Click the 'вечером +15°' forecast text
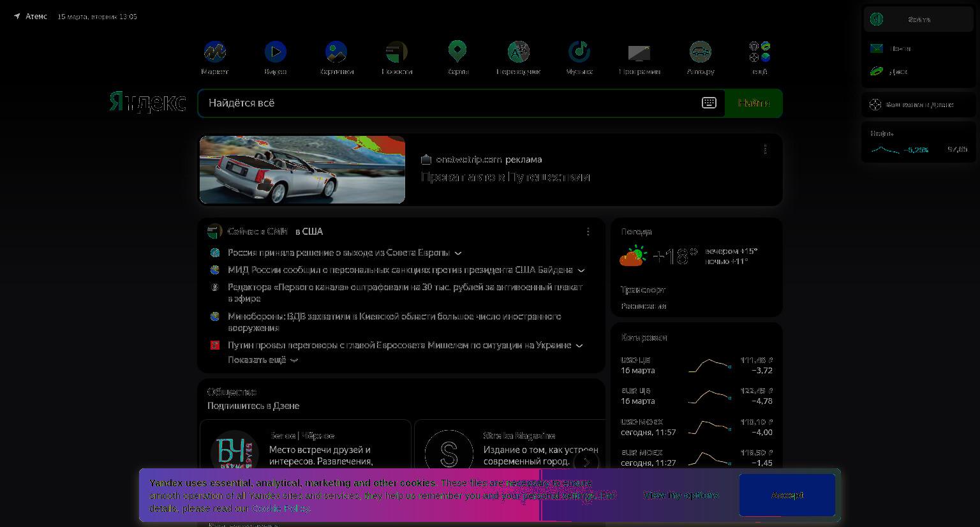This screenshot has width=980, height=527. pyautogui.click(x=731, y=251)
